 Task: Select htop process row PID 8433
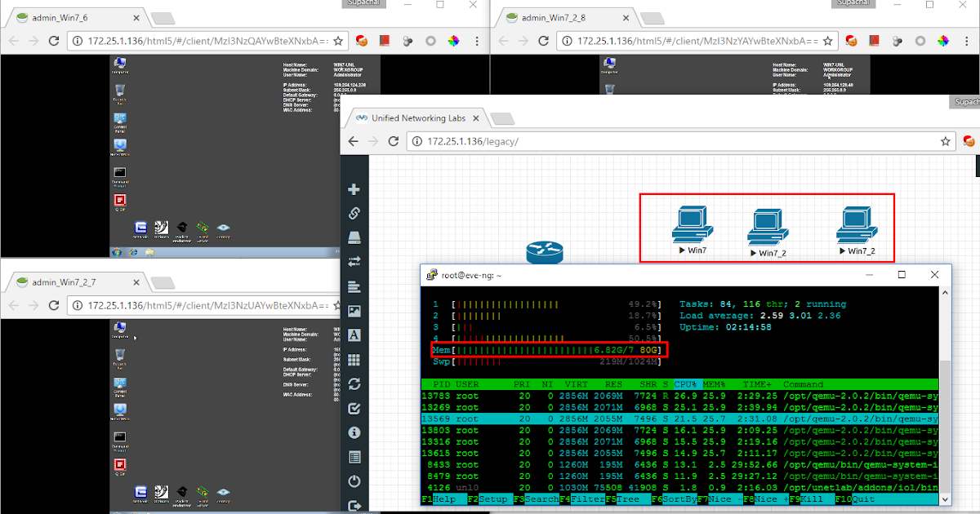(x=679, y=464)
